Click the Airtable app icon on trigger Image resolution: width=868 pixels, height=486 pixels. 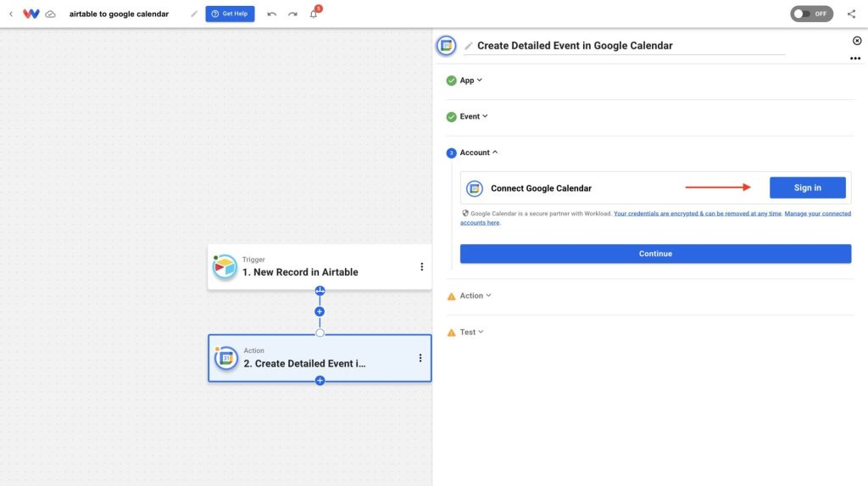tap(225, 266)
